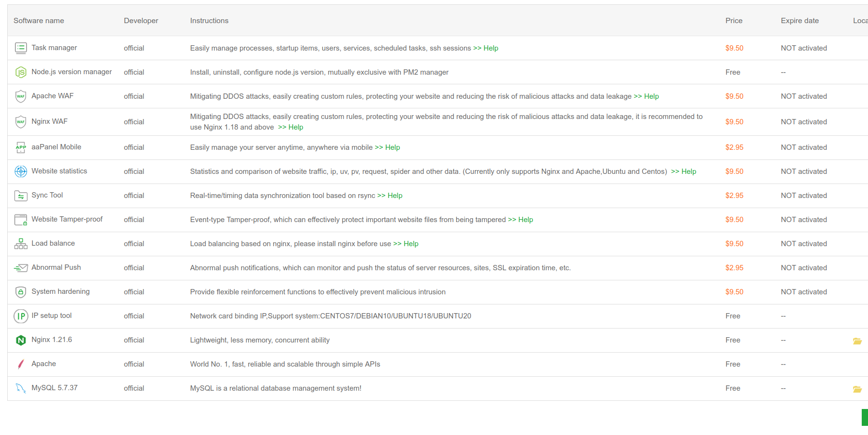Click the Nginx WAF shield icon
This screenshot has height=435, width=868.
pyautogui.click(x=21, y=122)
